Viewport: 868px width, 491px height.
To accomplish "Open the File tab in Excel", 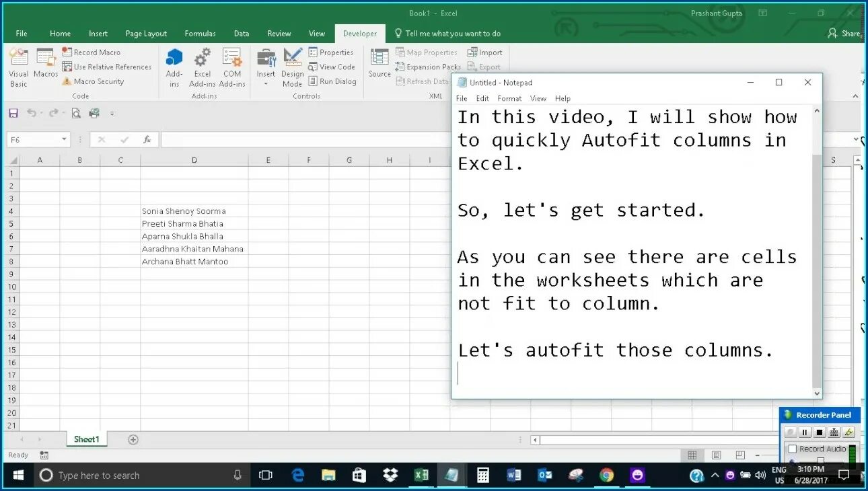I will 22,34.
